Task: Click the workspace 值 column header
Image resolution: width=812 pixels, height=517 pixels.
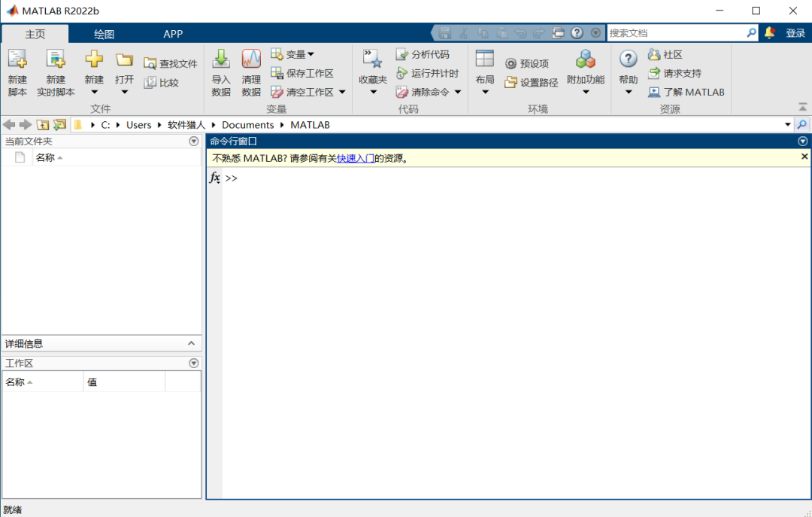Action: [x=124, y=382]
